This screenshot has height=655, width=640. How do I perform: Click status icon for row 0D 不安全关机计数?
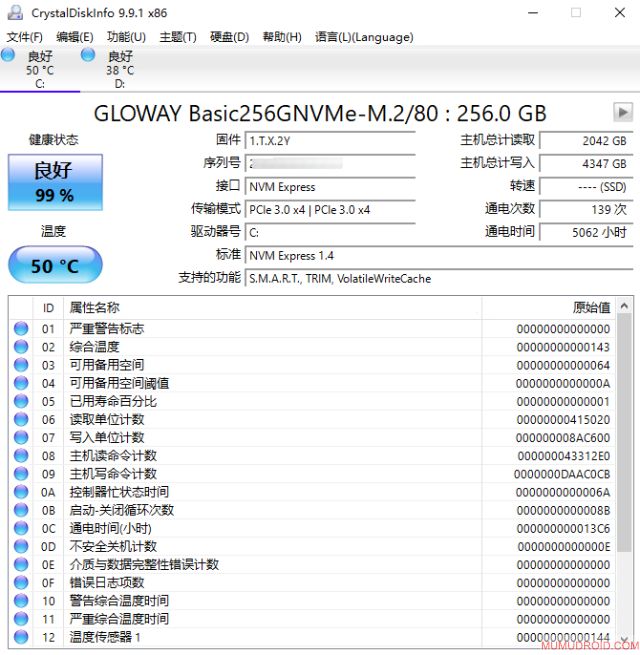tap(21, 546)
